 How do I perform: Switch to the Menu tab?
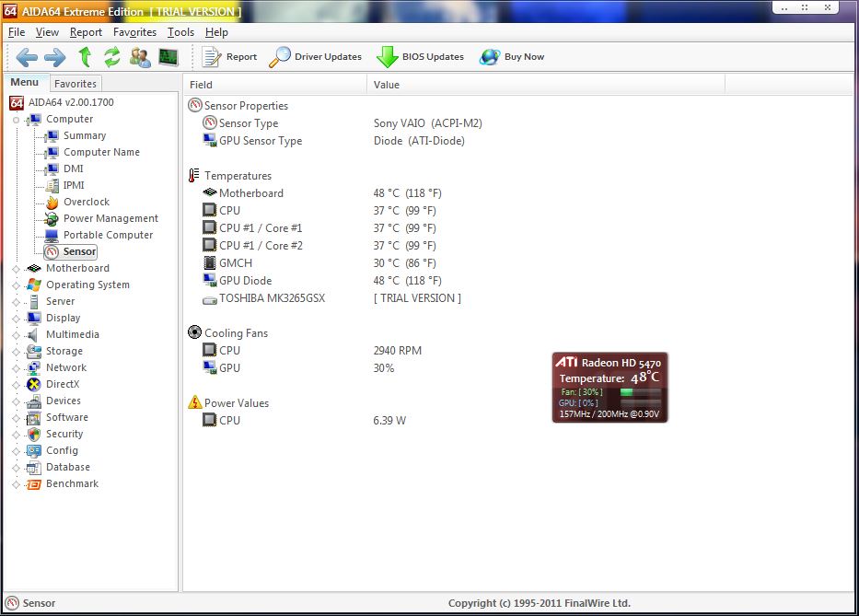tap(25, 82)
